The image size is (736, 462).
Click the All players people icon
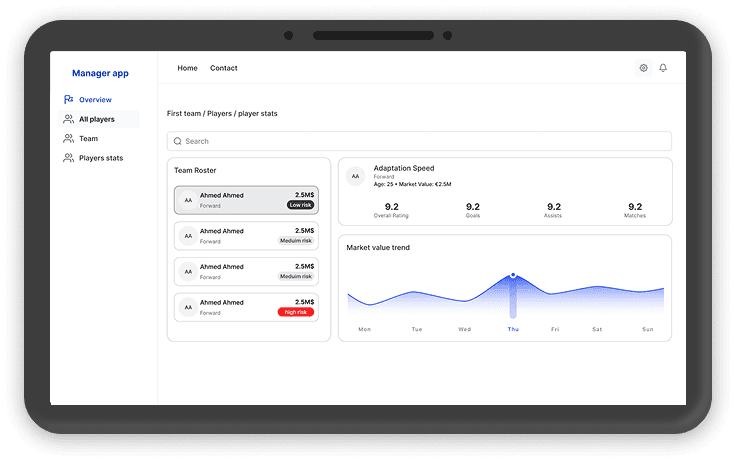69,119
